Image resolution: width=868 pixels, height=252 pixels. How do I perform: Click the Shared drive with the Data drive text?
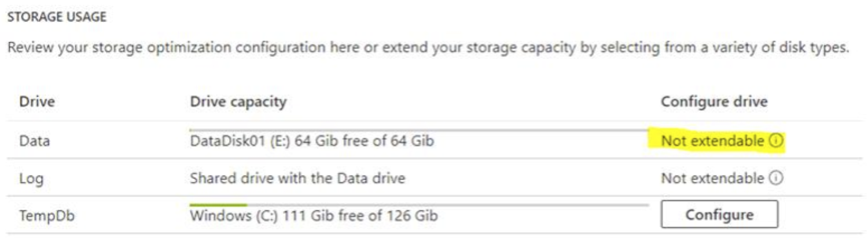tap(297, 178)
